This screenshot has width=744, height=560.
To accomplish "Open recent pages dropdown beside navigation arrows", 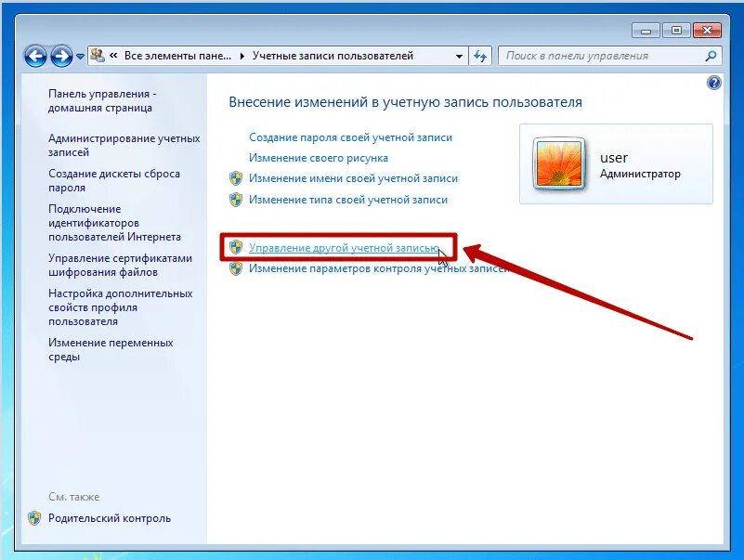I will [80, 57].
